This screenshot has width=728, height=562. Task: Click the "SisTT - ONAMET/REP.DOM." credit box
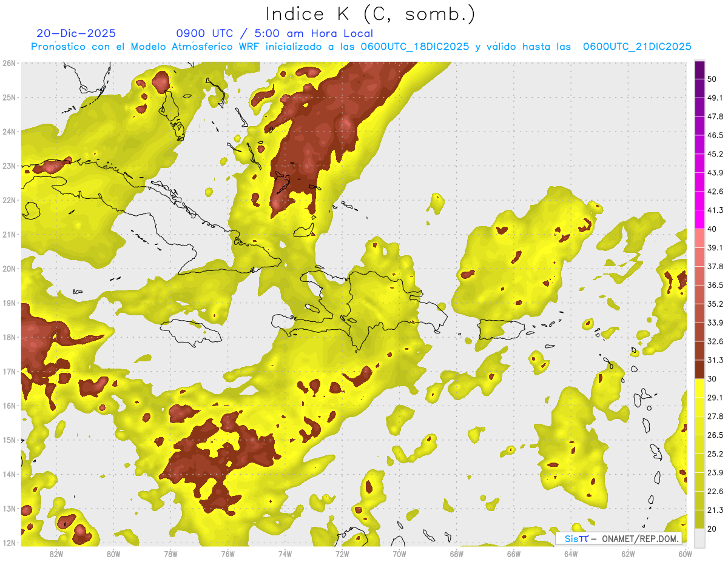(619, 538)
